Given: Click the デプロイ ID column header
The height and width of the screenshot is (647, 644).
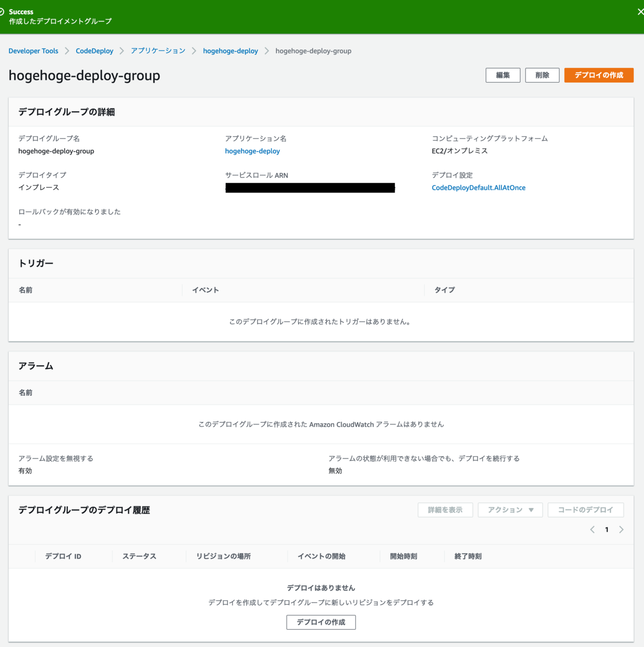Looking at the screenshot, I should point(62,556).
